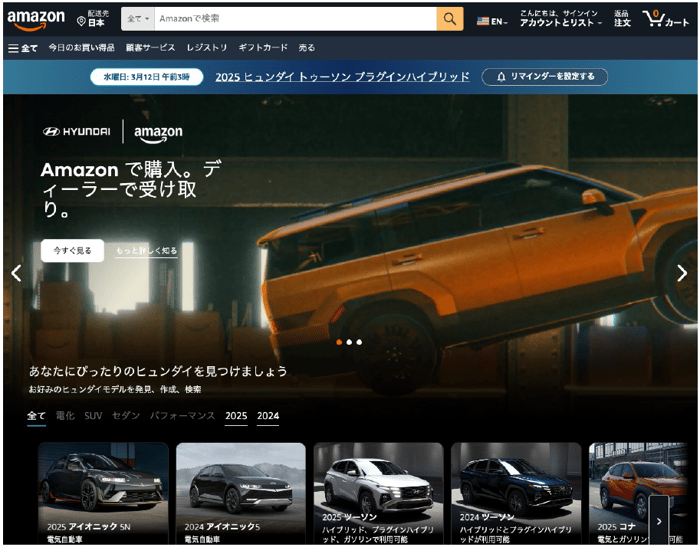Open the もっと詳しく知る link
This screenshot has height=547, width=700.
[x=146, y=251]
